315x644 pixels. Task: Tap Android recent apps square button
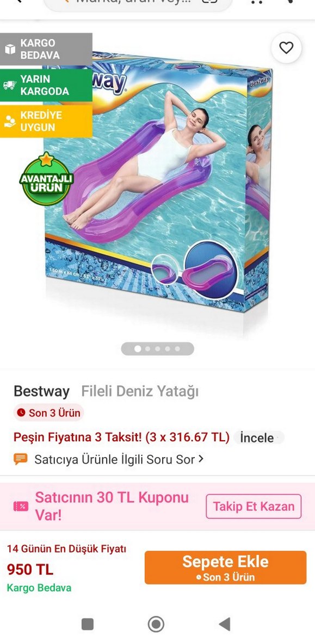coord(88,624)
